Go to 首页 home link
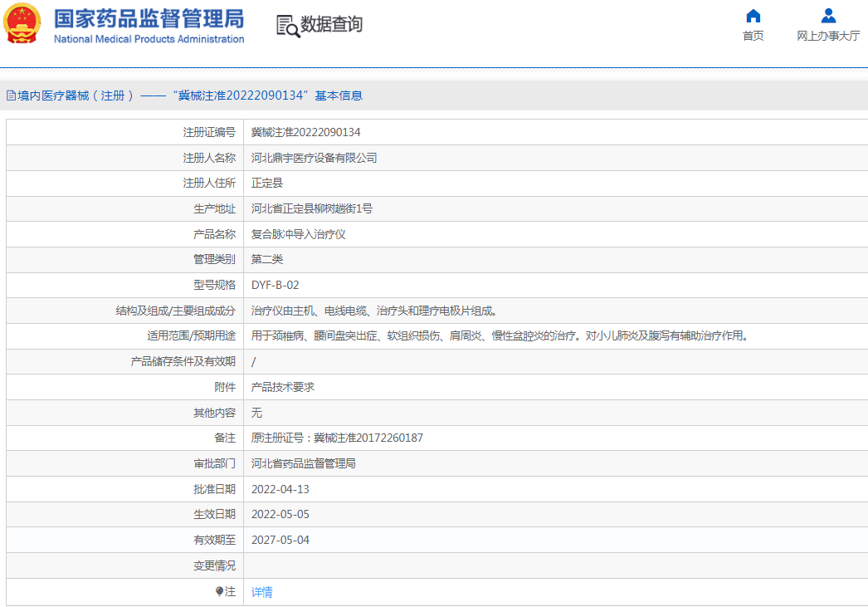Viewport: 868px width, 607px height. click(753, 36)
